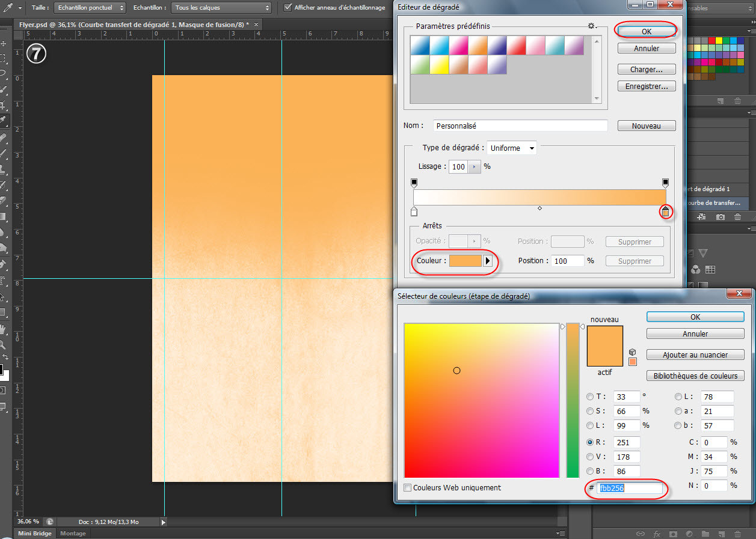The width and height of the screenshot is (756, 539).
Task: Open the gear menu for Paramètres prédéfinis
Action: [592, 26]
